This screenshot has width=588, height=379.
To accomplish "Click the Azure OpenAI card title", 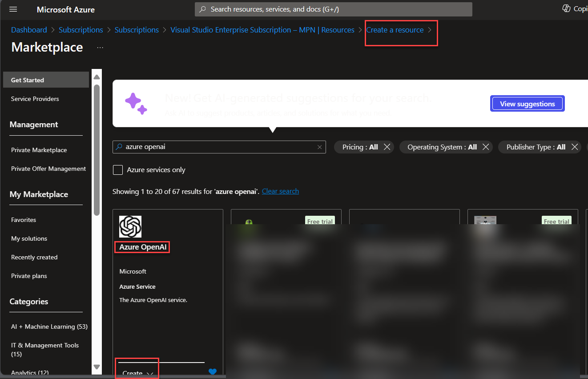I will click(142, 247).
